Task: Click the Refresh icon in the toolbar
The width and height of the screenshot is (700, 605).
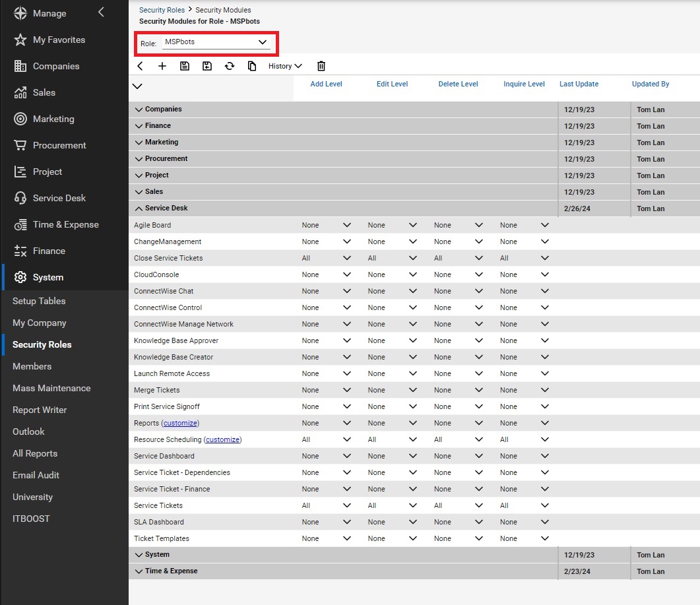Action: pos(230,66)
